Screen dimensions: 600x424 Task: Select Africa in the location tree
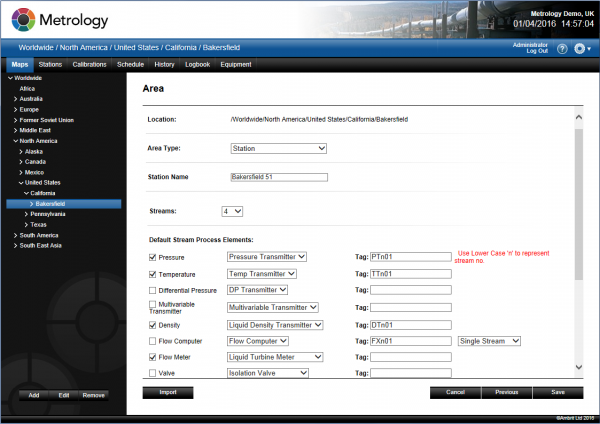[27, 89]
